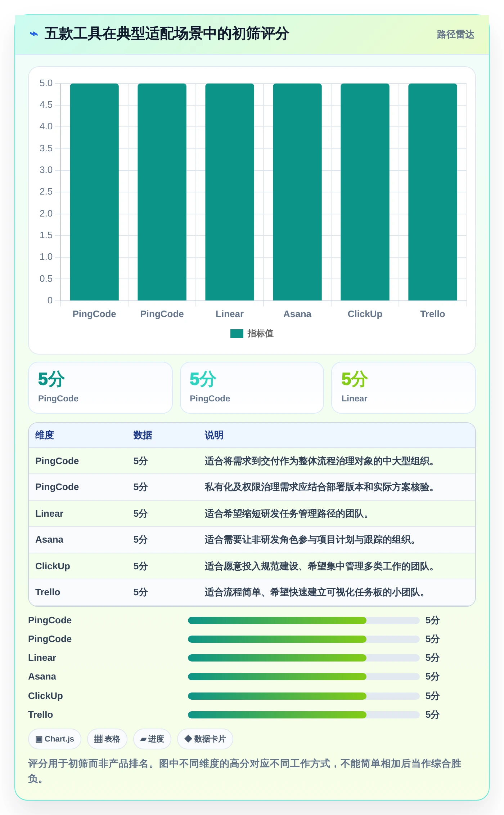Click the Linear label in the progress list
This screenshot has height=815, width=504.
pyautogui.click(x=42, y=658)
